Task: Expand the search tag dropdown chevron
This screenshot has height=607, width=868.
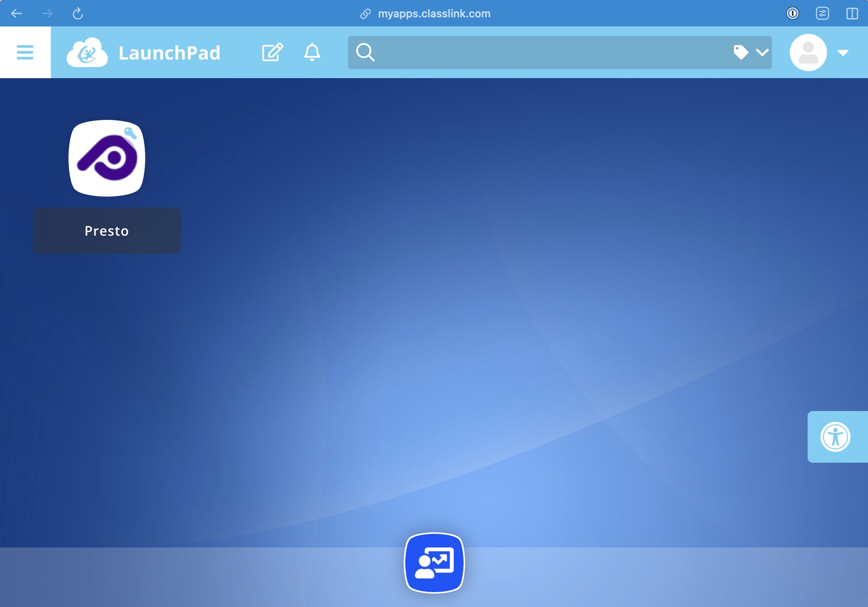Action: (762, 52)
